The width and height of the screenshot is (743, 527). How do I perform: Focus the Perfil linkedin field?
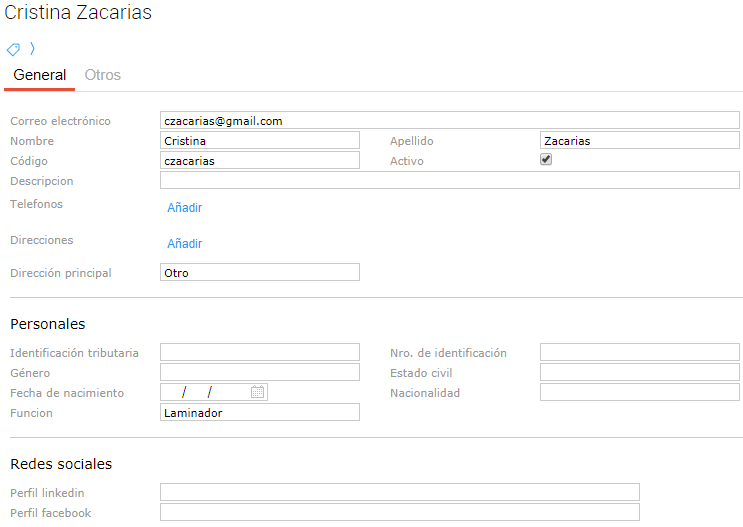coord(399,492)
